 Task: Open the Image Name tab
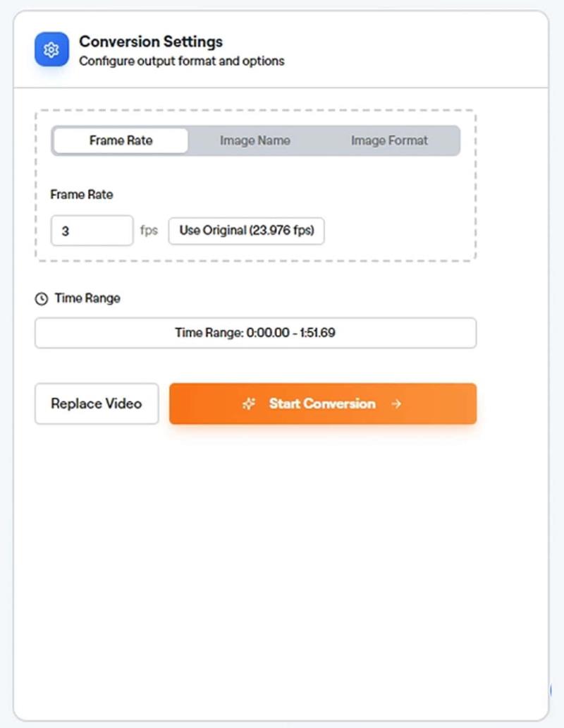(x=255, y=140)
